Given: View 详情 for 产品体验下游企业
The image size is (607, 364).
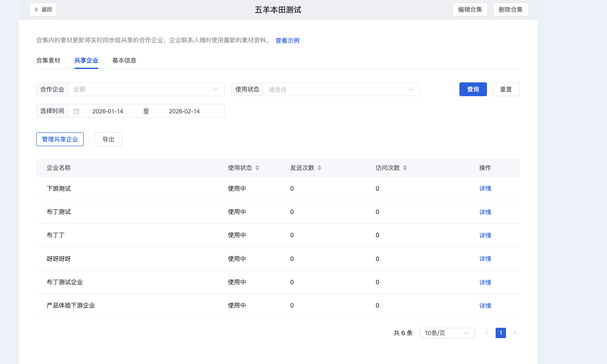Looking at the screenshot, I should tap(485, 306).
